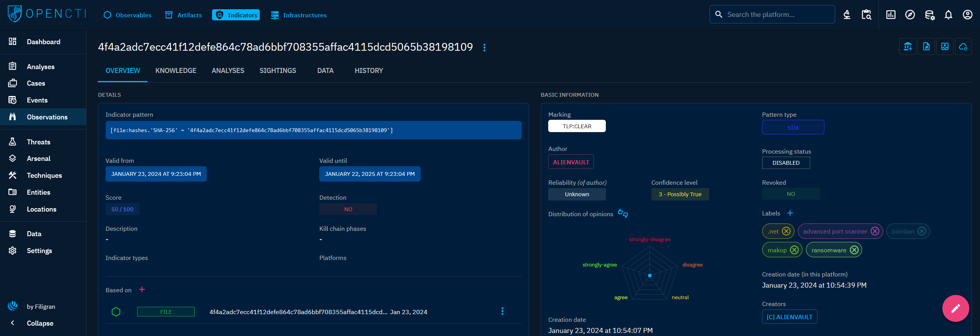
Task: Open the Sightings tab
Action: click(277, 71)
